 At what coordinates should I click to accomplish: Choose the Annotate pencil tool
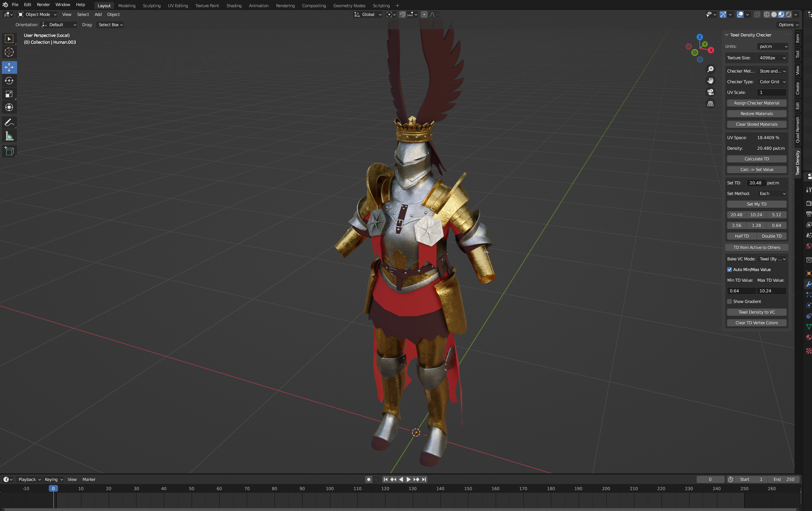[x=9, y=122]
